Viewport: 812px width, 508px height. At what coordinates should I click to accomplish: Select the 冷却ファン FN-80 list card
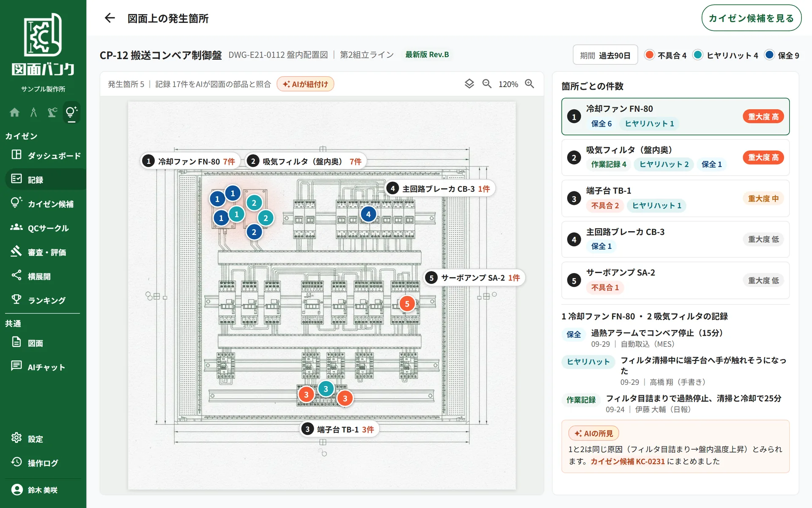coord(675,116)
